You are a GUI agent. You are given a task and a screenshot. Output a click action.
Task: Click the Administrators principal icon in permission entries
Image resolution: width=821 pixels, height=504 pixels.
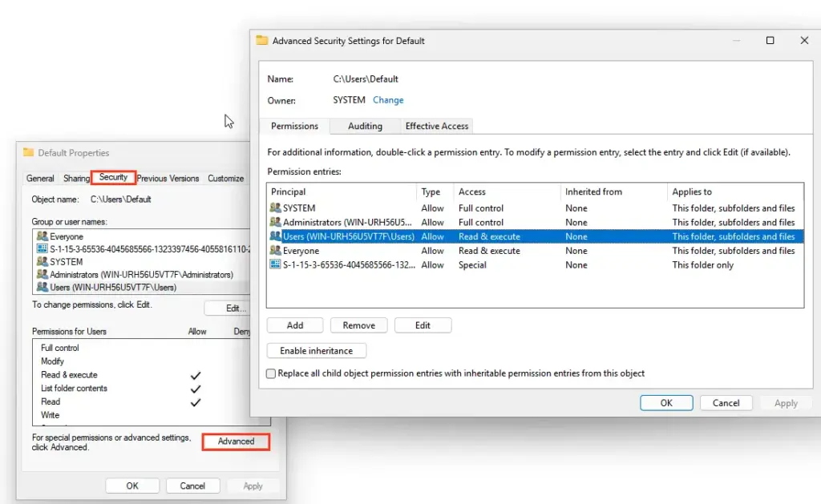(276, 223)
